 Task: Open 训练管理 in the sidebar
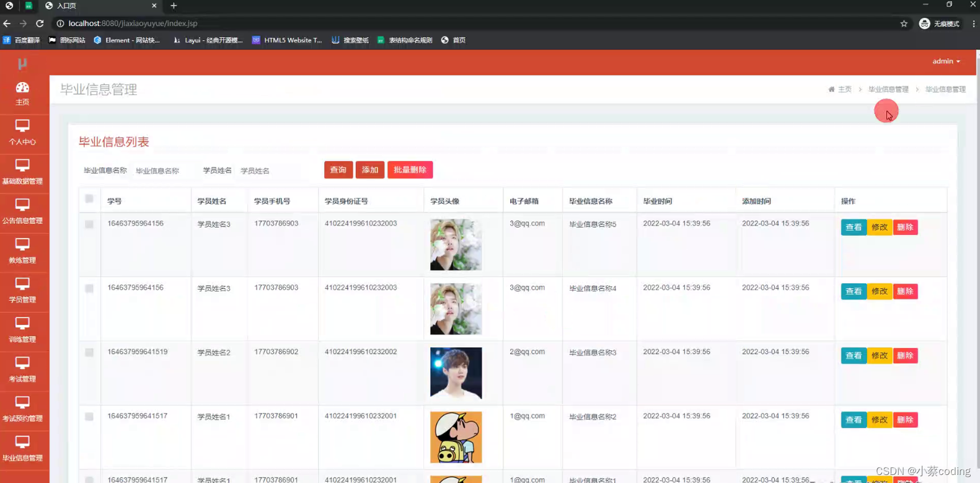click(22, 330)
